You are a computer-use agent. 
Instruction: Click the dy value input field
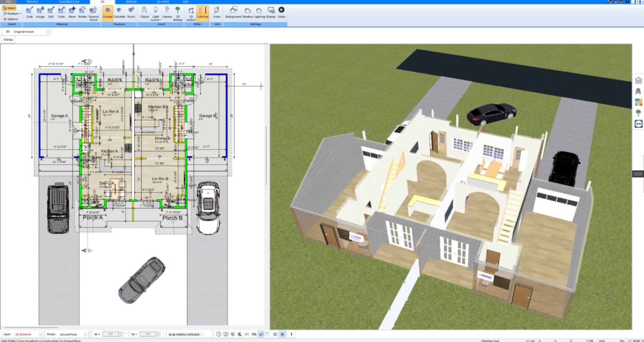148,334
